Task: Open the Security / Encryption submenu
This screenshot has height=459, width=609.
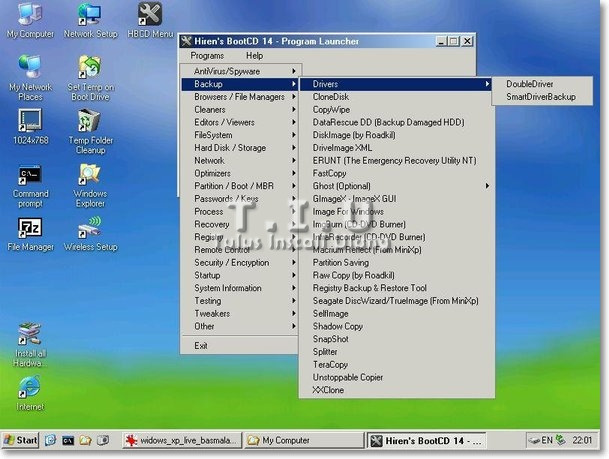Action: 240,263
